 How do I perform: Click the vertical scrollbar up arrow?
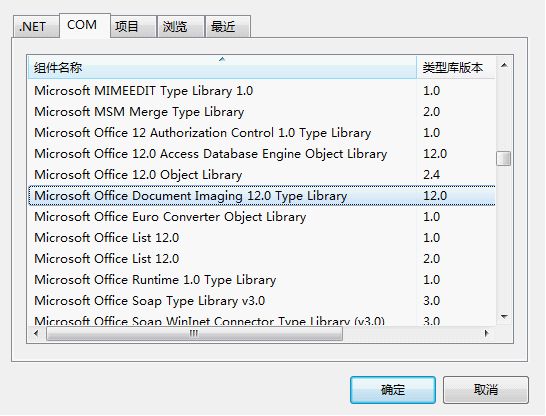coord(504,65)
